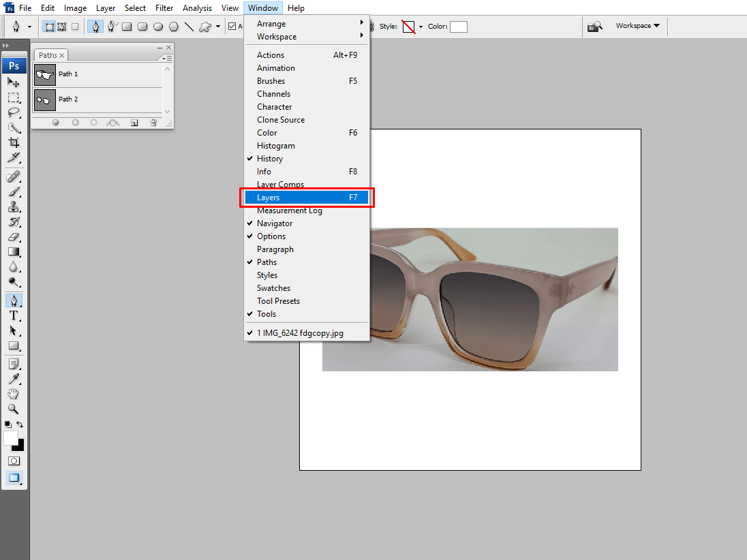The width and height of the screenshot is (747, 560).
Task: Open the Filter menu
Action: pyautogui.click(x=164, y=7)
